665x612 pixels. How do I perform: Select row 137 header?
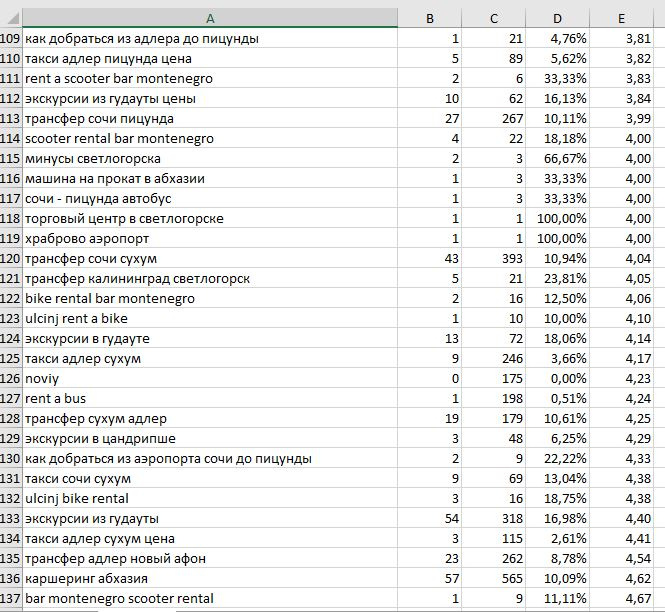(x=11, y=598)
